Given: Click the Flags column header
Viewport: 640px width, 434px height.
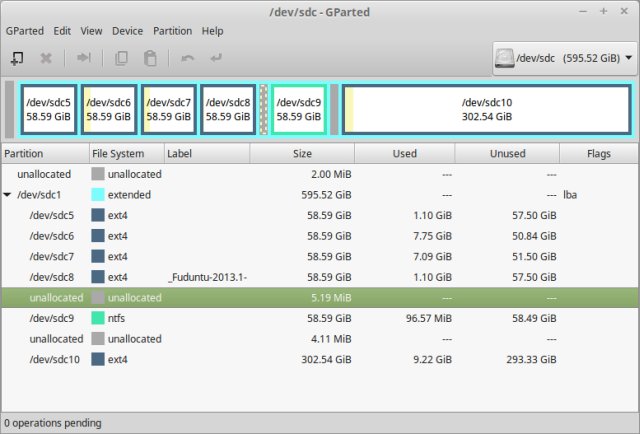Looking at the screenshot, I should [x=599, y=154].
